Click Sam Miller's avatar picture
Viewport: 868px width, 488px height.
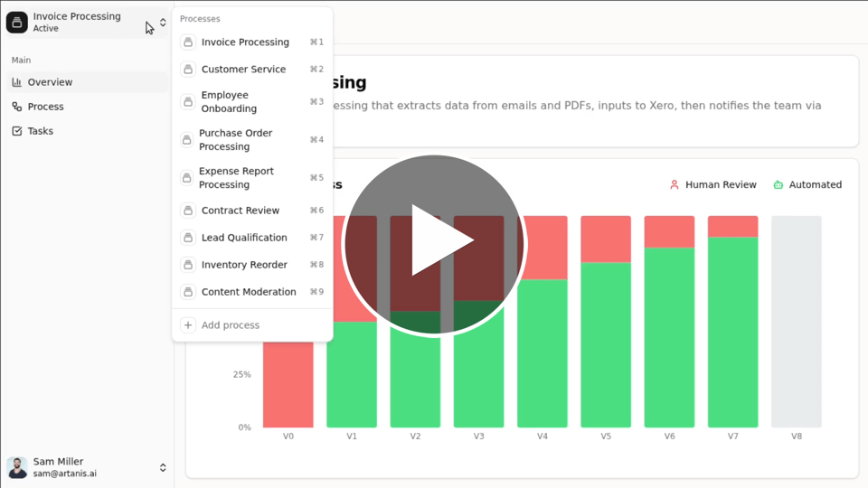click(x=17, y=467)
